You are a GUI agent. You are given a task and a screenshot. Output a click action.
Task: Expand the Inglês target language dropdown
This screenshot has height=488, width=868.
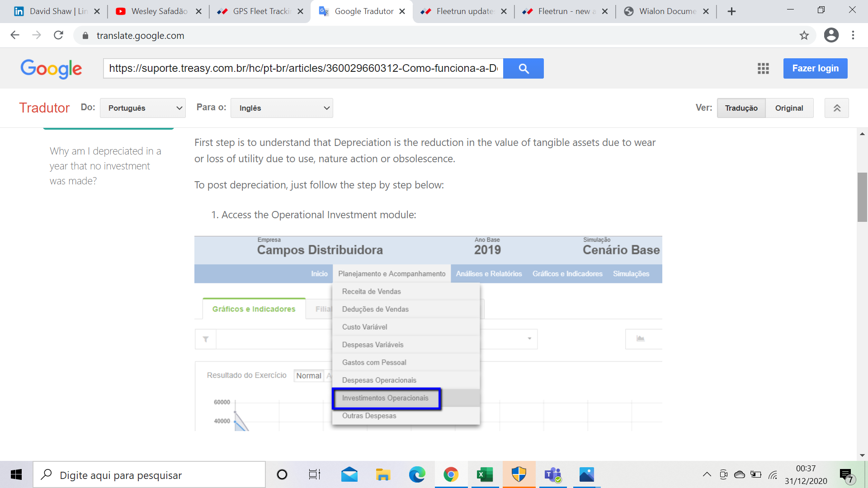coord(282,108)
